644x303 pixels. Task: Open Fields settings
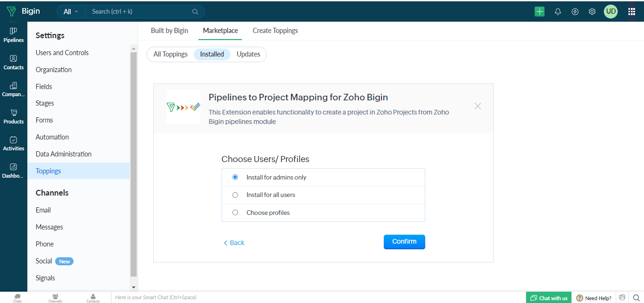(x=44, y=87)
